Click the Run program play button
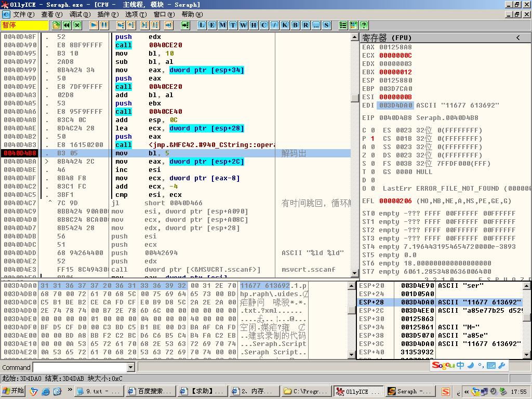Viewport: 532px width, 399px height. point(94,25)
